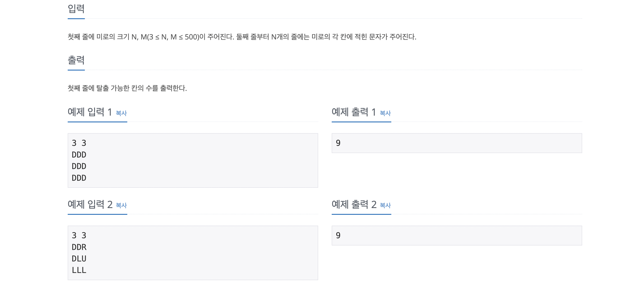Click inside example input 2 code box
Screen dimensions: 644x284
coord(193,253)
